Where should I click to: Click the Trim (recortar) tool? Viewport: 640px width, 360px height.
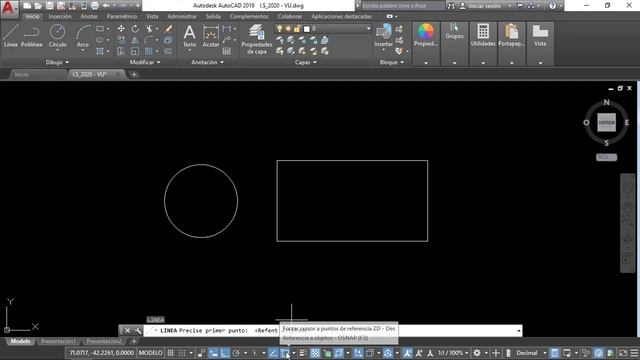click(149, 29)
